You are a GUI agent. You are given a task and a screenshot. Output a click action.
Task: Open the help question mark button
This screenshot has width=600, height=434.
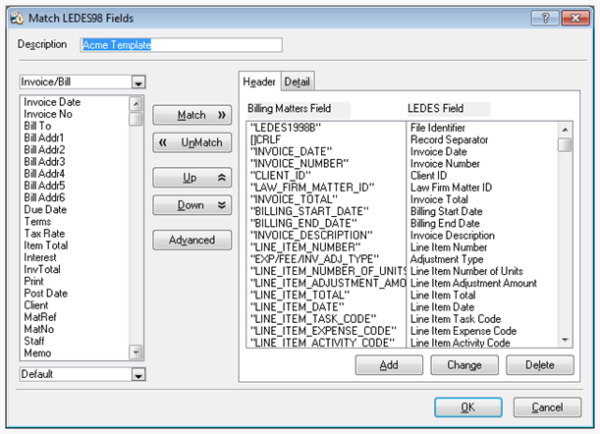pyautogui.click(x=545, y=18)
